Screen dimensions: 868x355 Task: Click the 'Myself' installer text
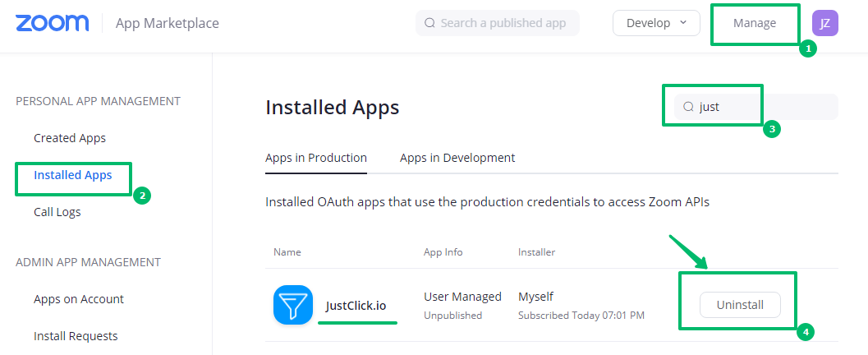[x=536, y=297]
